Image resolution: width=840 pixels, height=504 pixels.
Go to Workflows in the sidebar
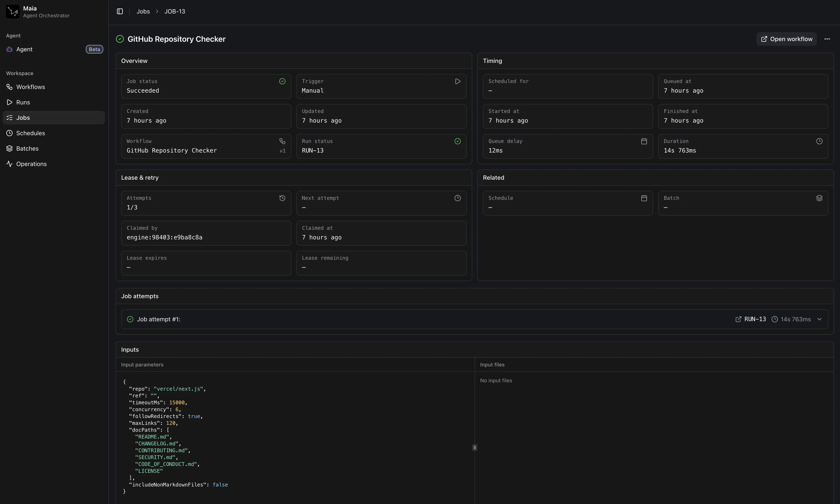point(31,87)
